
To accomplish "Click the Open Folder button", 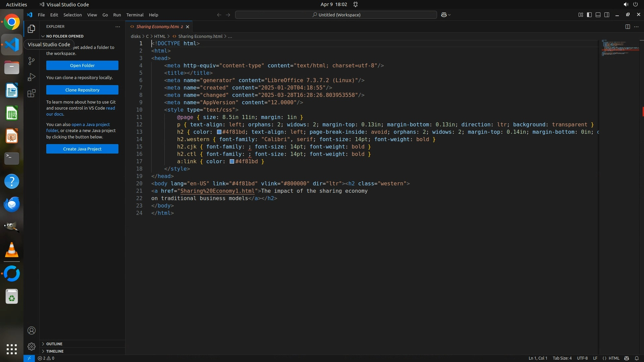I will (82, 65).
